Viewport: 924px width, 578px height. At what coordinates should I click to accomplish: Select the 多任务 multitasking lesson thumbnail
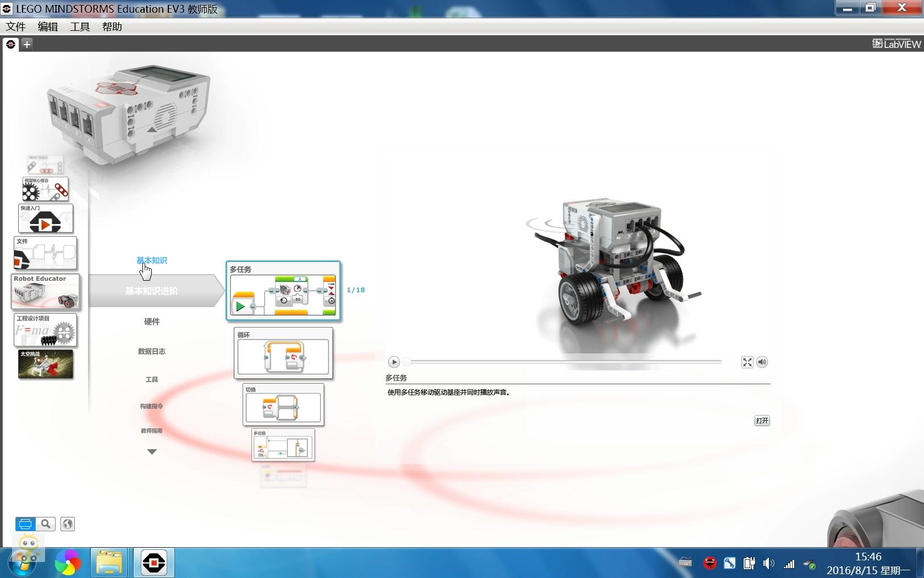point(283,291)
